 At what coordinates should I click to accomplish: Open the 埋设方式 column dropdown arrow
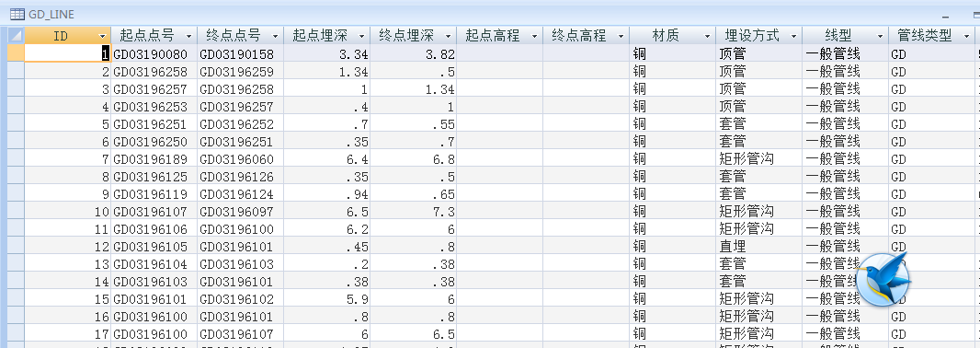tap(793, 36)
